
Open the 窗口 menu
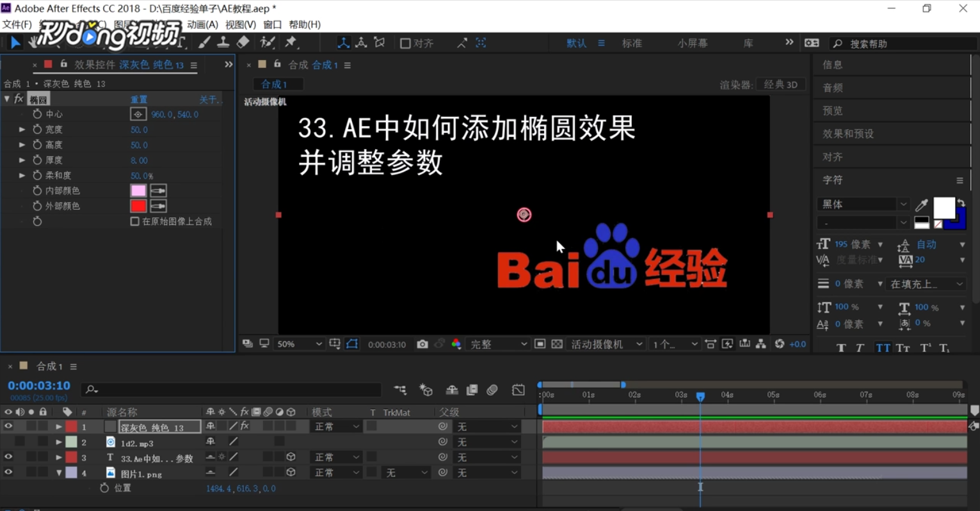[x=273, y=24]
